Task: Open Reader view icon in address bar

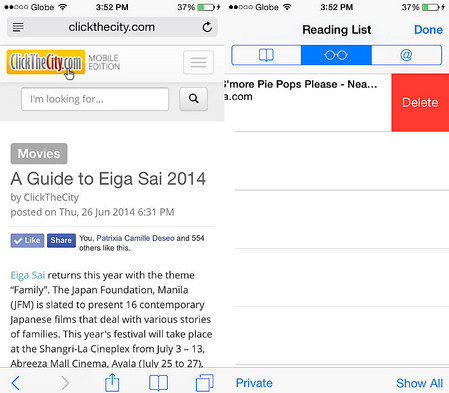Action: pyautogui.click(x=18, y=27)
